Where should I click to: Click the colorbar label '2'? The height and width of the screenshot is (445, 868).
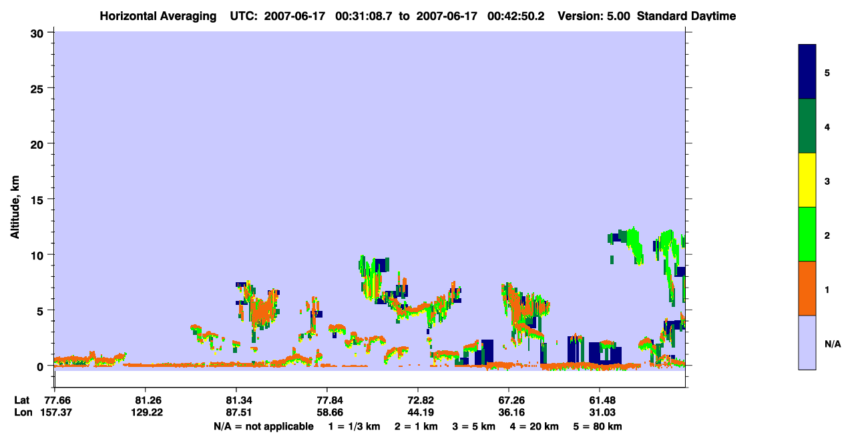[x=827, y=236]
